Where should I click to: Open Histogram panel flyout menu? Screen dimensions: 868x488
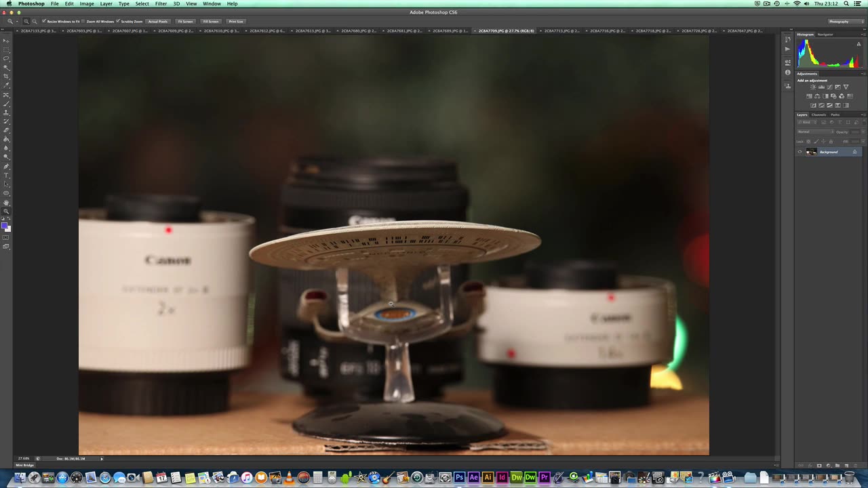click(x=863, y=35)
